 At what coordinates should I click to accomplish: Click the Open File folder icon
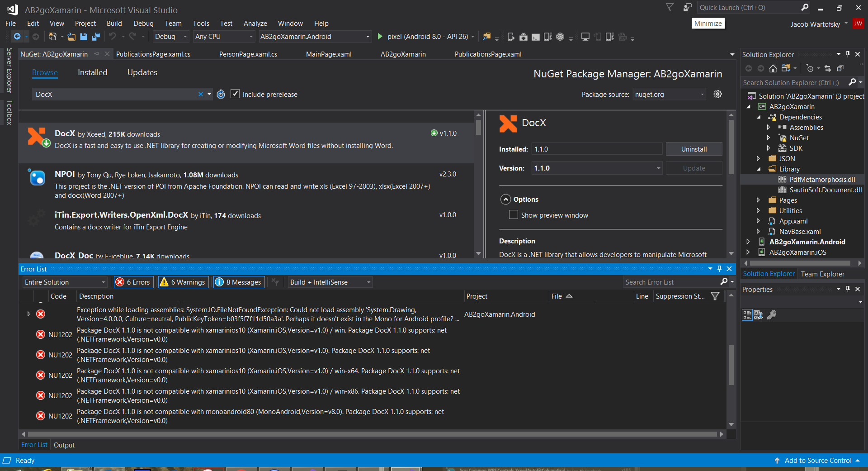71,37
